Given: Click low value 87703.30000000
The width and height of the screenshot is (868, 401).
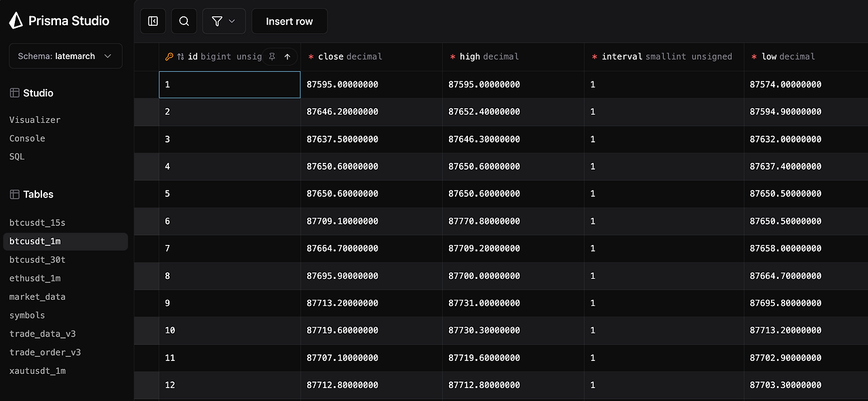Looking at the screenshot, I should tap(785, 385).
